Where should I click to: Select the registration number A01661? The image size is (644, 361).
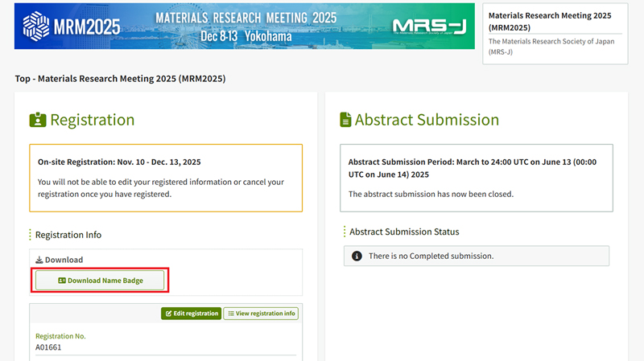point(48,347)
